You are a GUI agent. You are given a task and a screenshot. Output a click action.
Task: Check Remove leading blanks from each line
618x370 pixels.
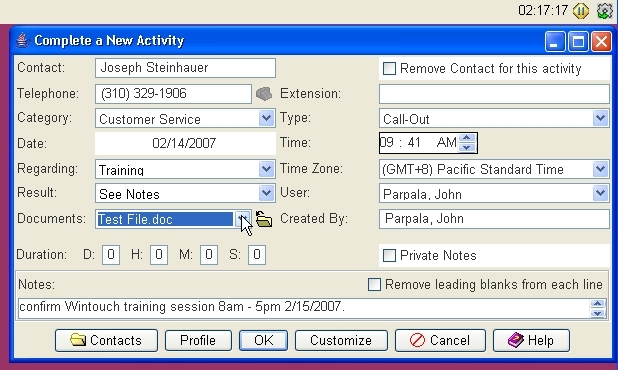[374, 284]
